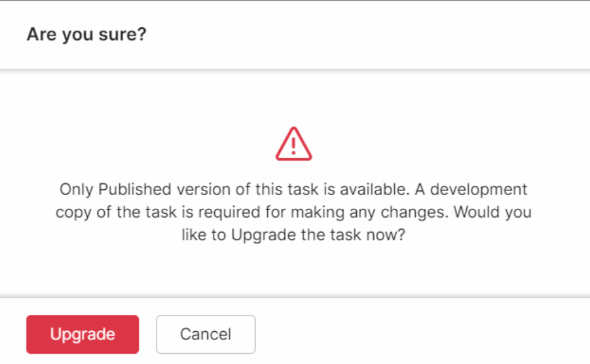Click the "Are you sure?" dialog title
The height and width of the screenshot is (364, 590).
(x=87, y=34)
